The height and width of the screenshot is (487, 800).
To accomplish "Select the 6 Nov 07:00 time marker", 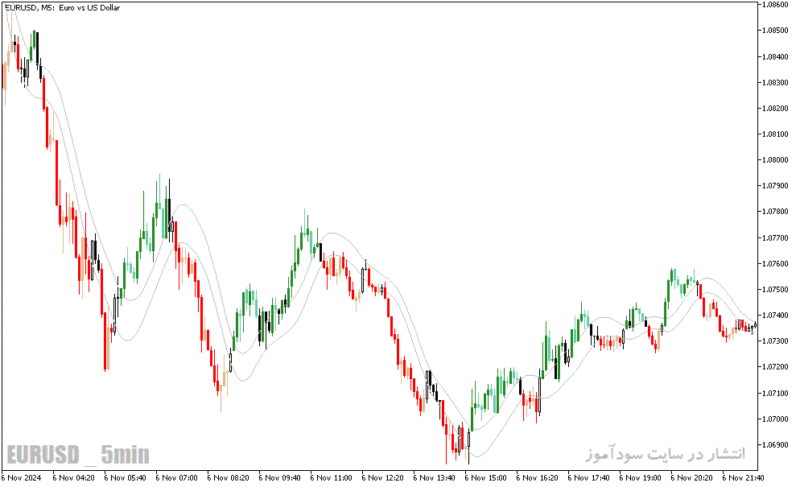I will pos(177,478).
